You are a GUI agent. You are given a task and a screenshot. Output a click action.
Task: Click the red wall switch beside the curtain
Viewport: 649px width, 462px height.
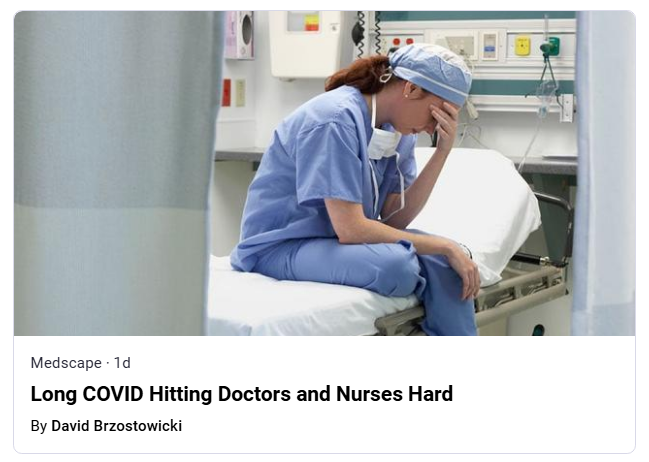[226, 92]
